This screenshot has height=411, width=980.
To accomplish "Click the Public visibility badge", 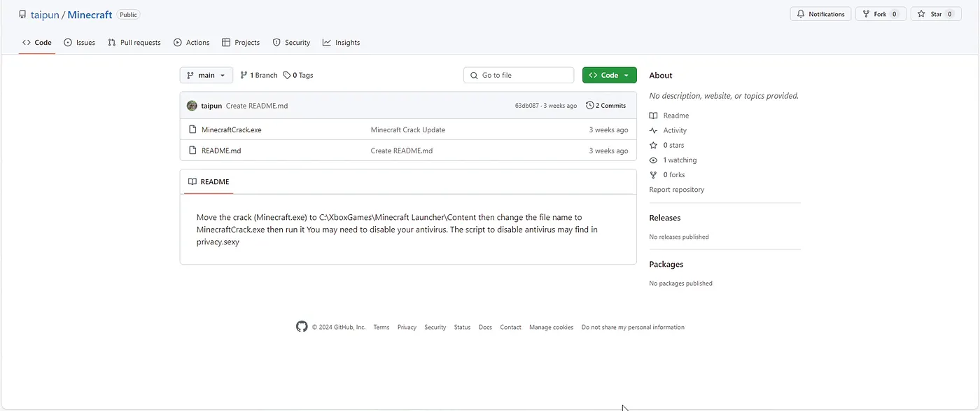I will point(129,15).
